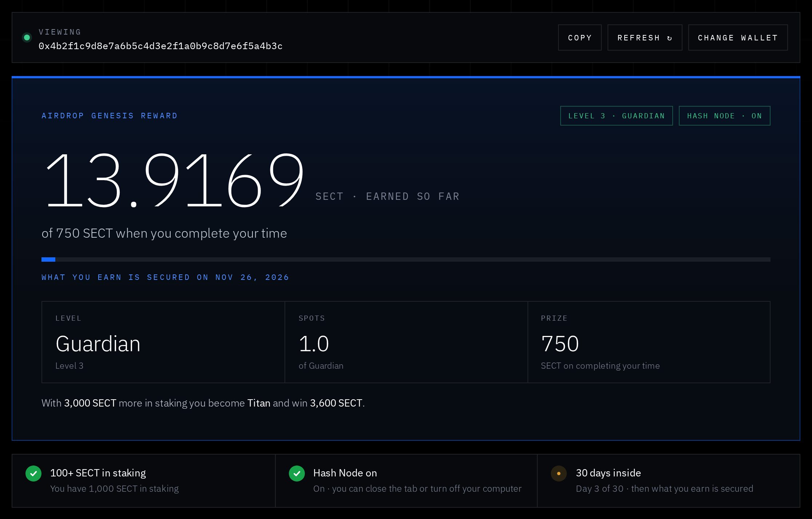
Task: Click the Titan upgrade hint text
Action: 203,403
